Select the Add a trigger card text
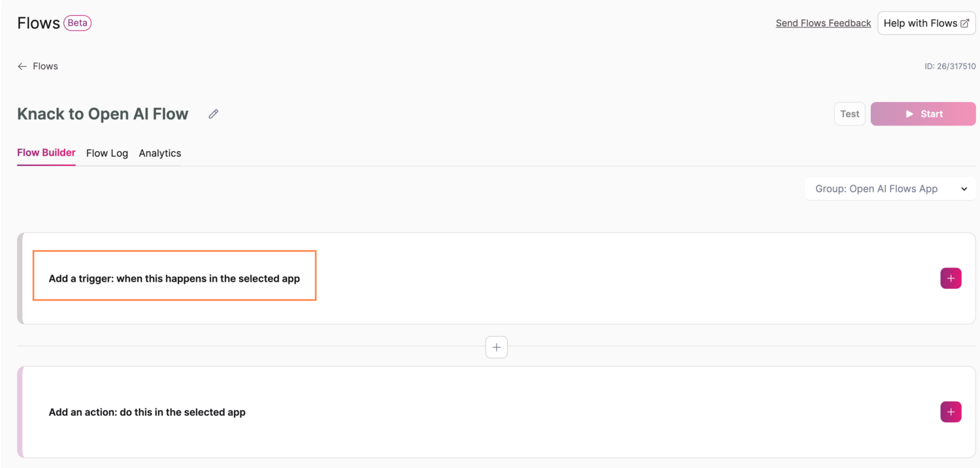 [174, 278]
